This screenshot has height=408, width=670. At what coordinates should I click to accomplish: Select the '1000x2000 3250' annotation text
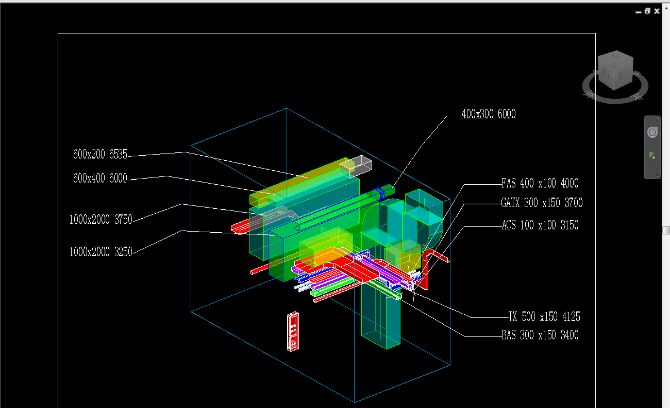(101, 251)
